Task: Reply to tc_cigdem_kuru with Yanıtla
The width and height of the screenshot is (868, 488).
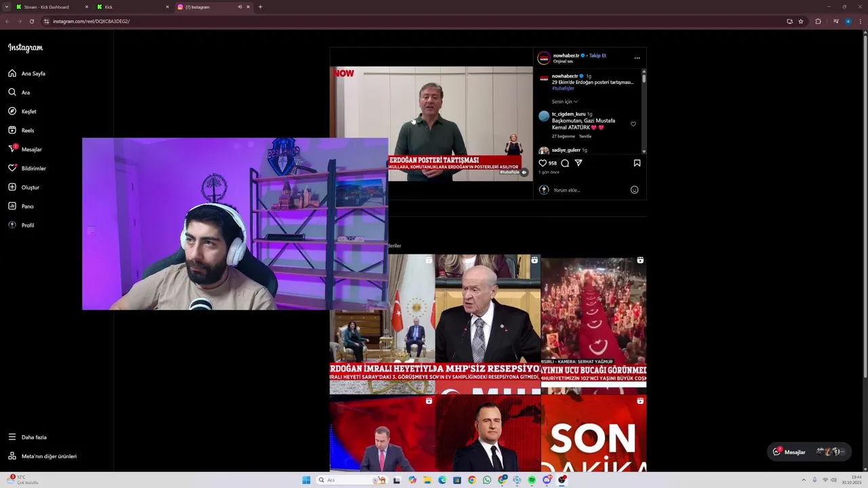Action: click(585, 136)
